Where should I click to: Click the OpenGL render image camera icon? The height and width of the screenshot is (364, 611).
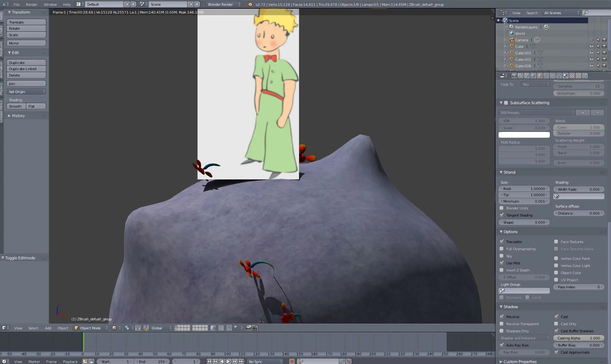coord(248,328)
